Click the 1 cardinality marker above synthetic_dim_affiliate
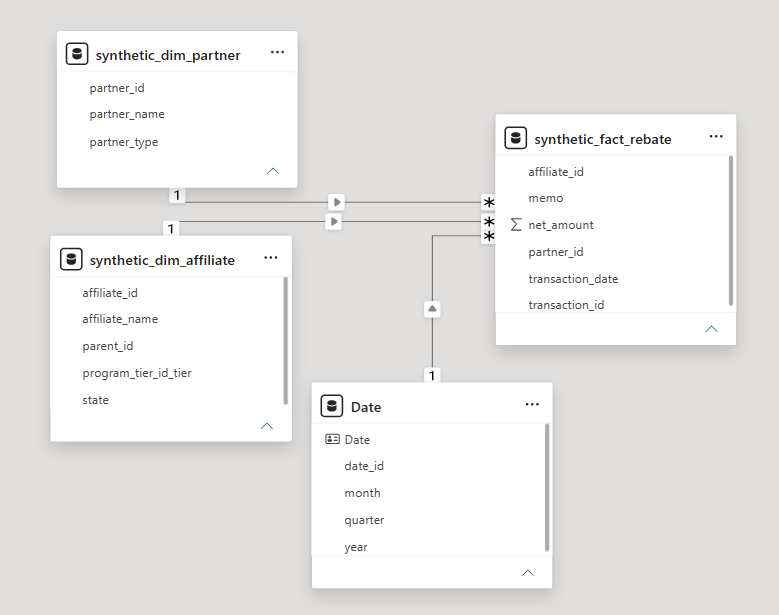The width and height of the screenshot is (779, 615). tap(171, 229)
